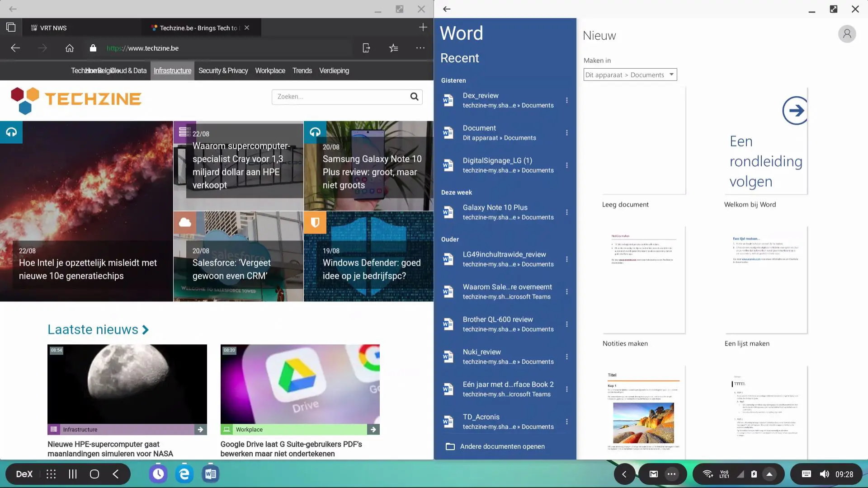
Task: Switch to Edge browser in taskbar
Action: (184, 474)
